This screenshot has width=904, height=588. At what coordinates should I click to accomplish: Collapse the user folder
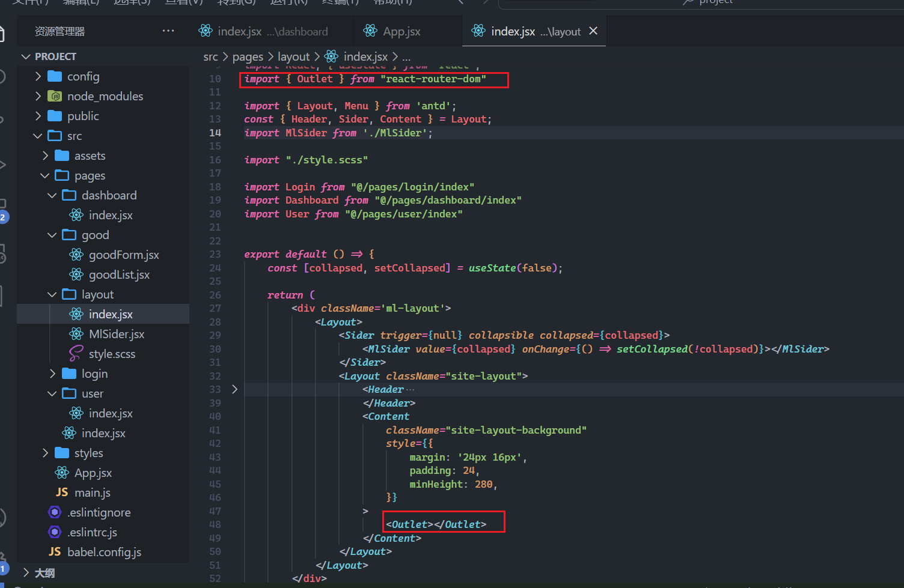tap(52, 393)
